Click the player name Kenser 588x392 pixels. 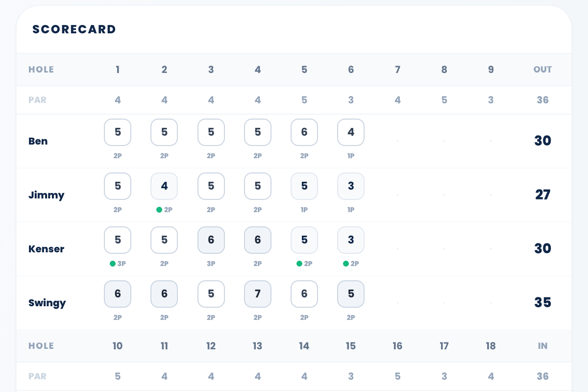(46, 249)
